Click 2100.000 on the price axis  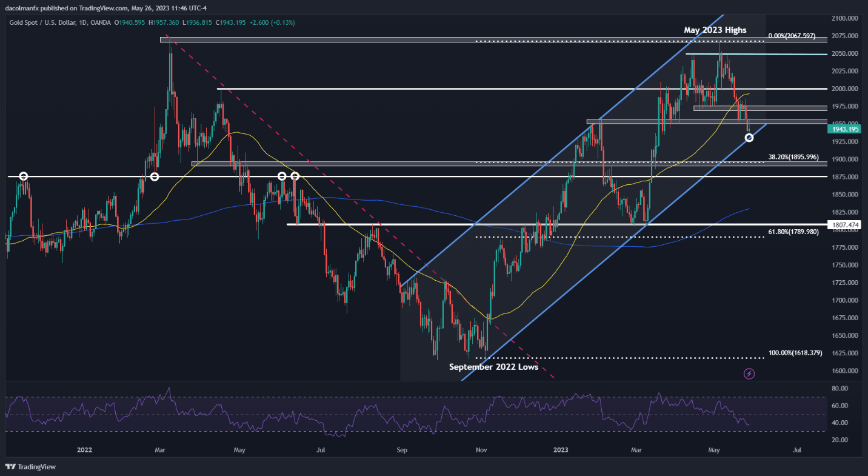point(846,18)
